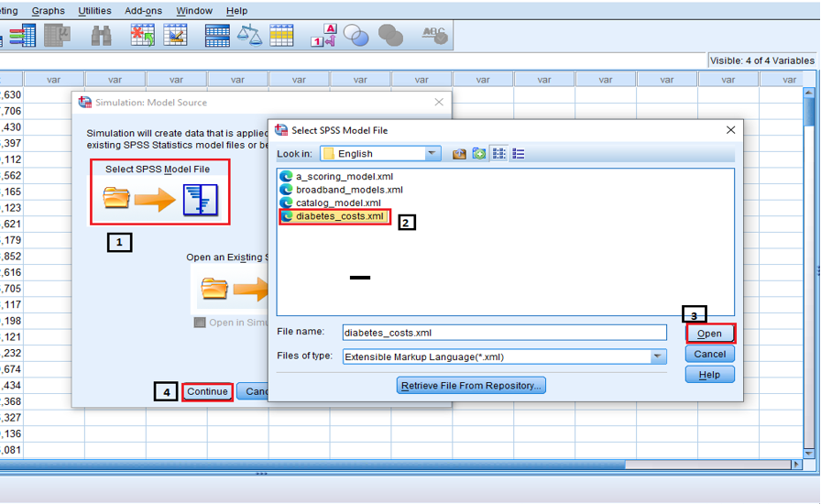Click Retrieve File From Repository button
The height and width of the screenshot is (504, 821).
(x=471, y=386)
